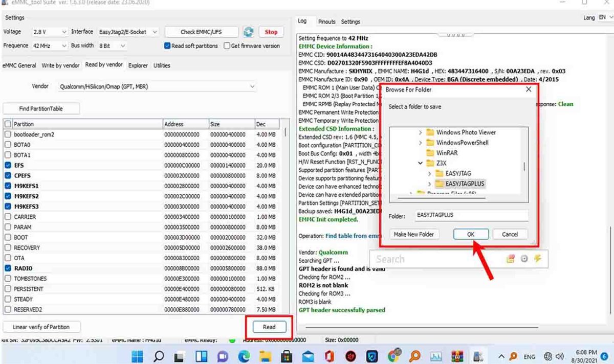Switch to the eMMC General tab

pos(19,65)
